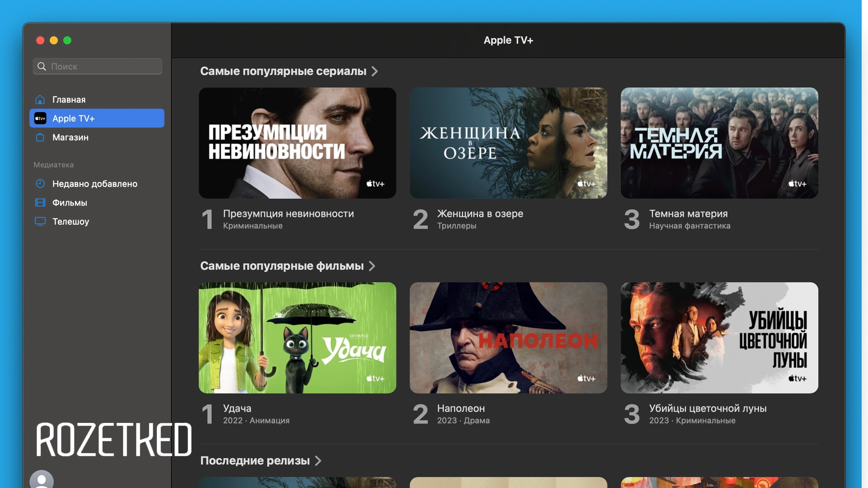Click the Удача title below poster
This screenshot has width=868, height=488.
pyautogui.click(x=237, y=408)
